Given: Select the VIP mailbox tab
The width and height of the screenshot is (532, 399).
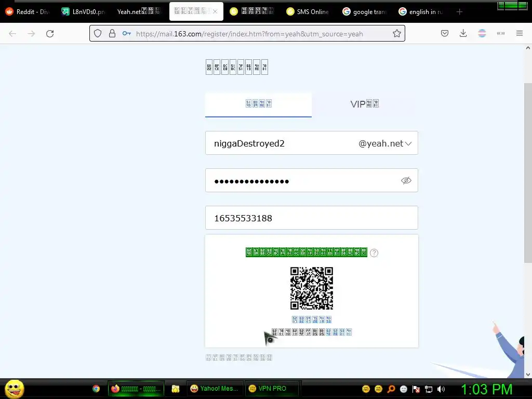Looking at the screenshot, I should point(365,104).
